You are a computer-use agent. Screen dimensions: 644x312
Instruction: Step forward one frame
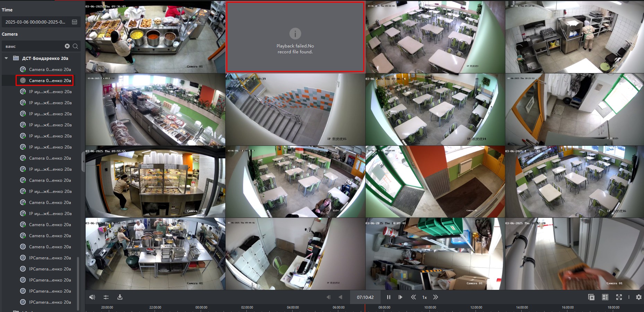(400, 297)
